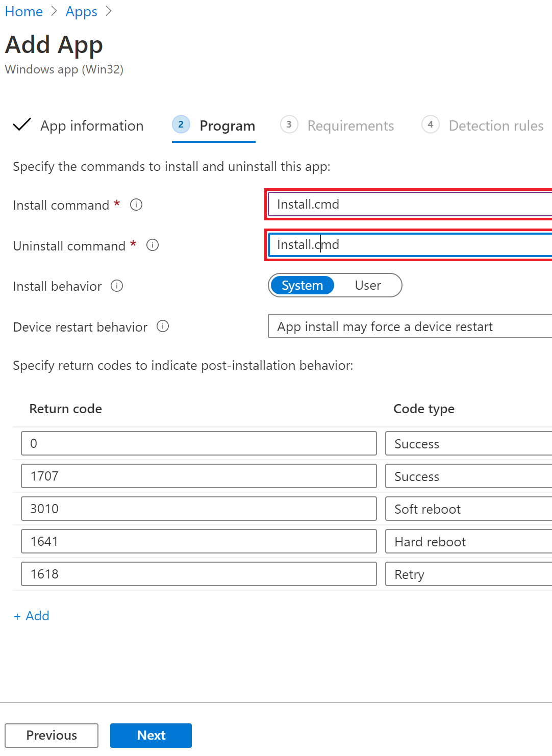Switch install behavior toggle to User
552x756 pixels.
click(x=368, y=285)
